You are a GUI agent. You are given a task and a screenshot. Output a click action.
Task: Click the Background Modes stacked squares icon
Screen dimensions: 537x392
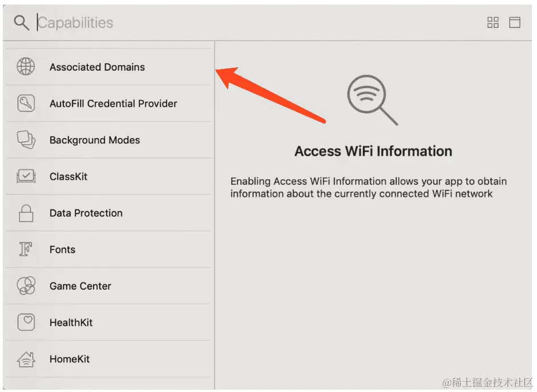(x=26, y=140)
